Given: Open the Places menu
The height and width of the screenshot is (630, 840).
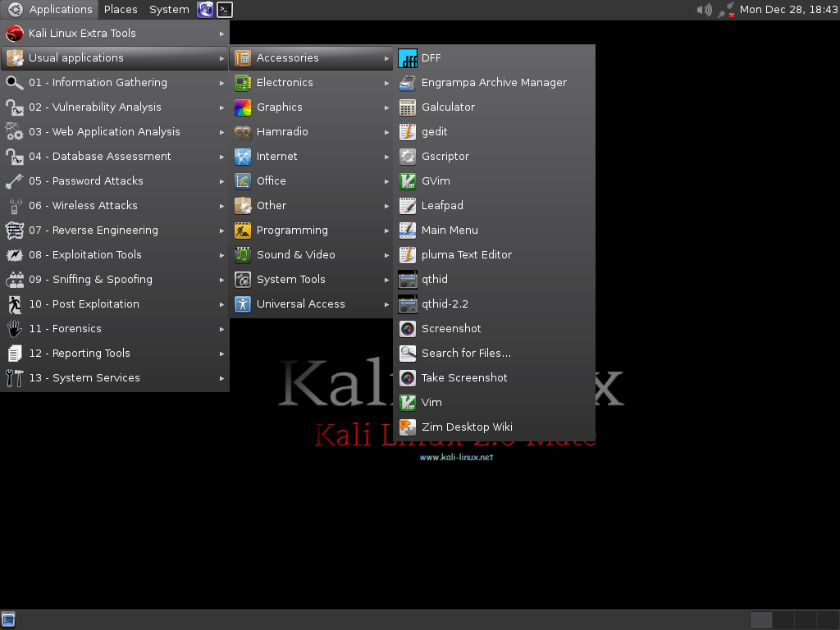Looking at the screenshot, I should (121, 9).
